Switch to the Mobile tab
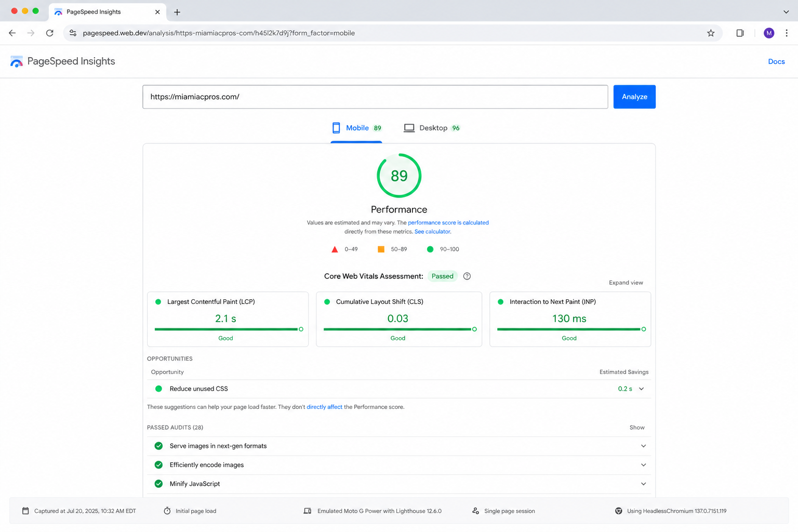Viewport: 798px width, 532px height. click(x=356, y=128)
